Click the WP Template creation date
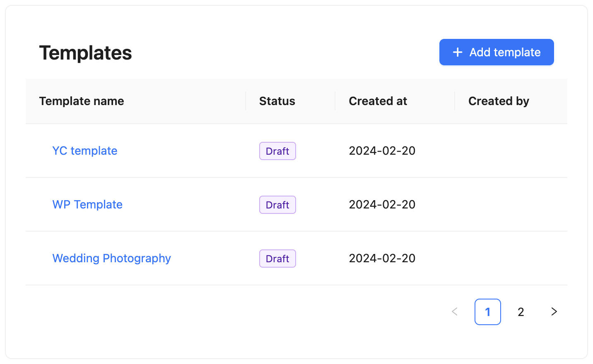Viewport: 593px width, 364px height. (382, 204)
